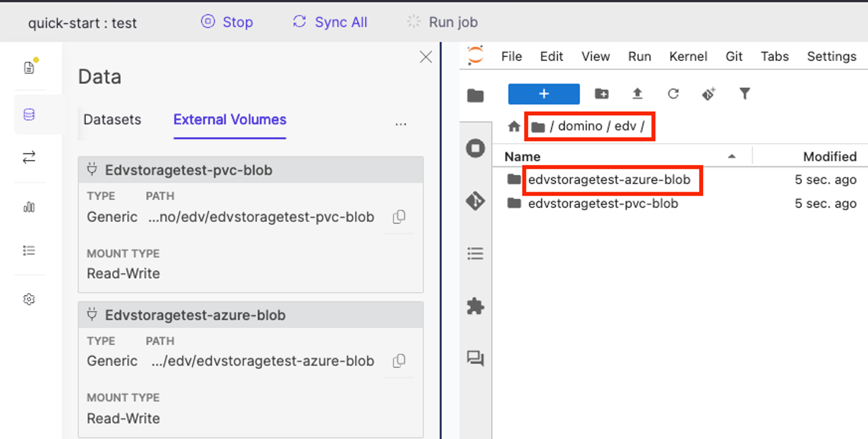Click the edv breadcrumb segment
The height and width of the screenshot is (439, 868).
625,126
